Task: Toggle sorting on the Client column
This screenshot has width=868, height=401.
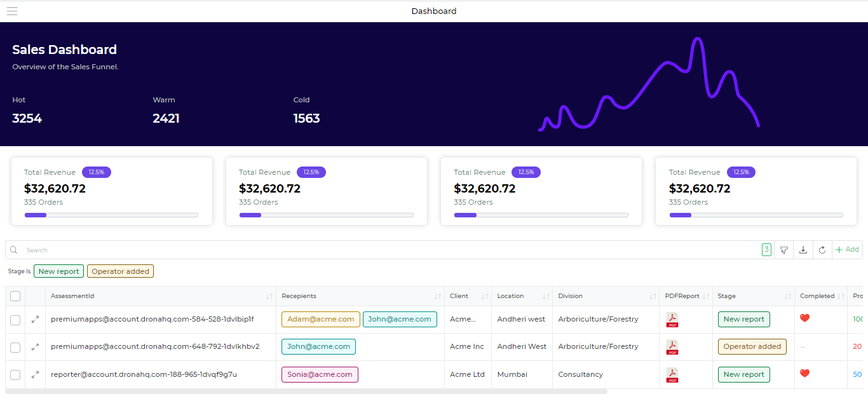Action: pos(484,296)
